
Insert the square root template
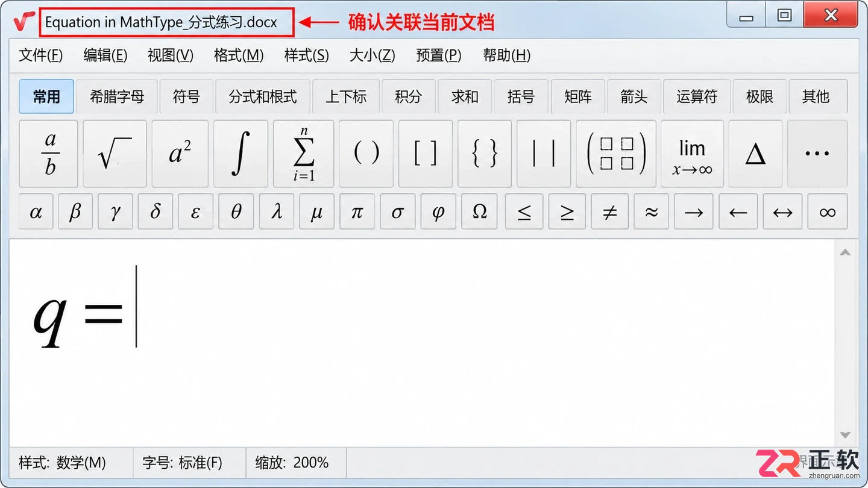point(115,154)
